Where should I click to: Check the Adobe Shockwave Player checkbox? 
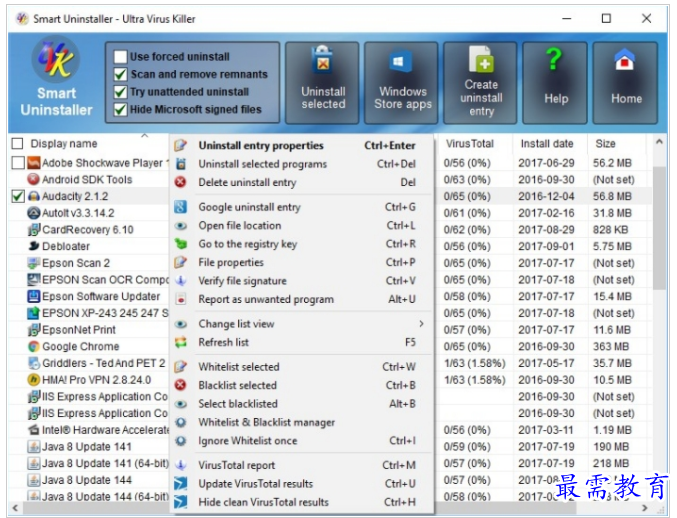(x=17, y=163)
